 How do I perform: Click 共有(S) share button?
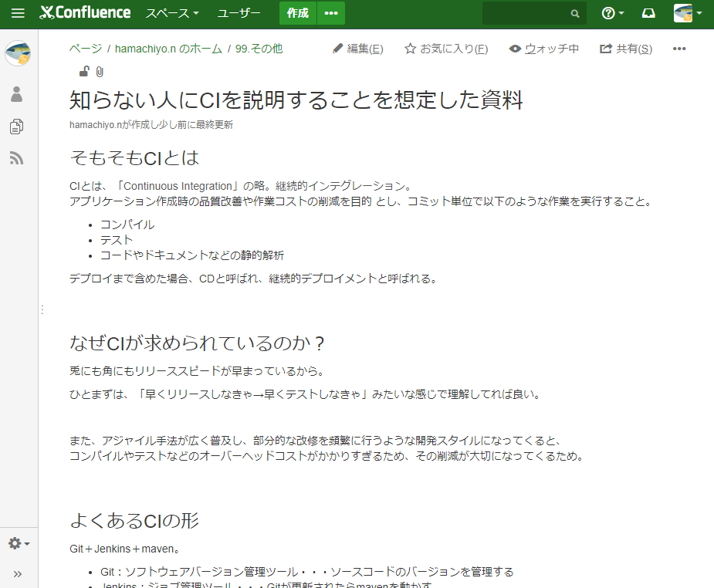[626, 49]
